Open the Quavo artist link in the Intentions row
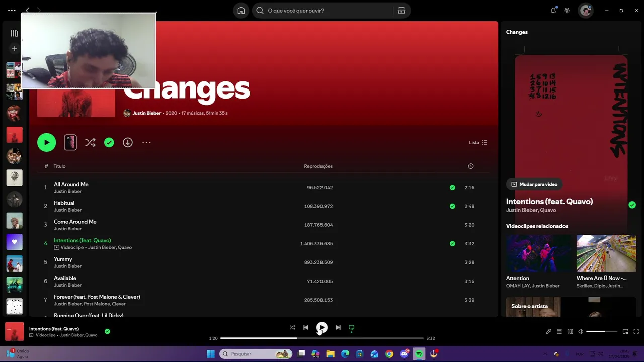This screenshot has height=362, width=644. [125, 247]
